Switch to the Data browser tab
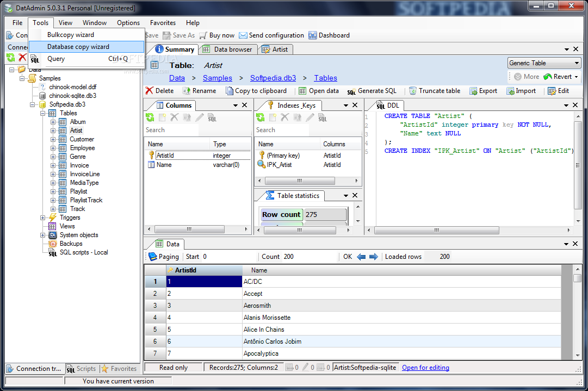This screenshot has height=391, width=588. pyautogui.click(x=228, y=49)
